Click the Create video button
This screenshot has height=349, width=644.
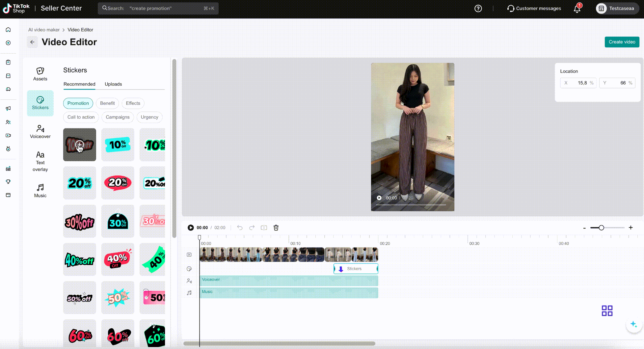tap(622, 42)
